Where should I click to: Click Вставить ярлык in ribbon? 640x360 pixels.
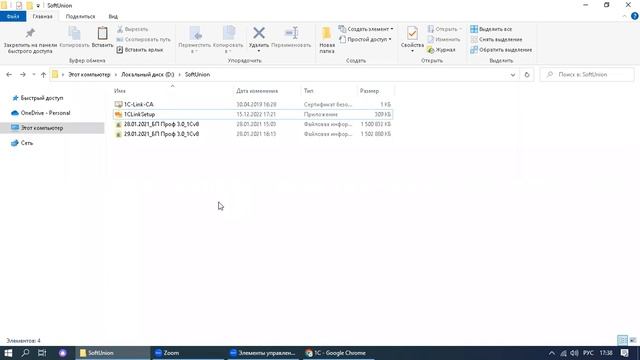coord(140,50)
